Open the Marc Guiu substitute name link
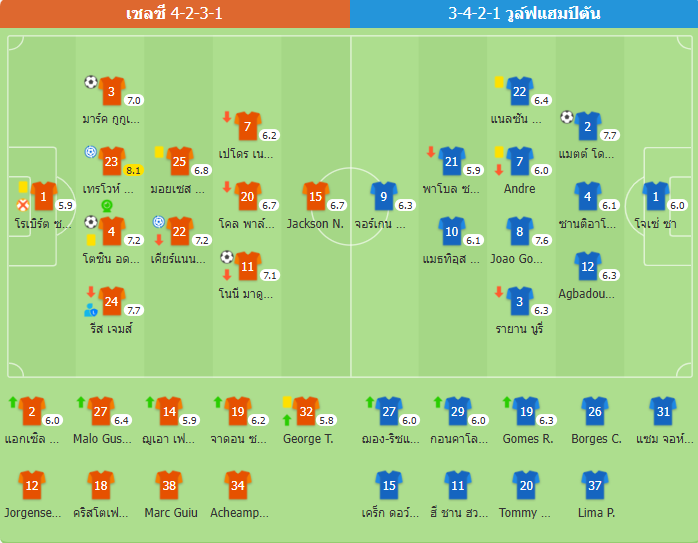Image resolution: width=698 pixels, height=543 pixels. tap(169, 513)
